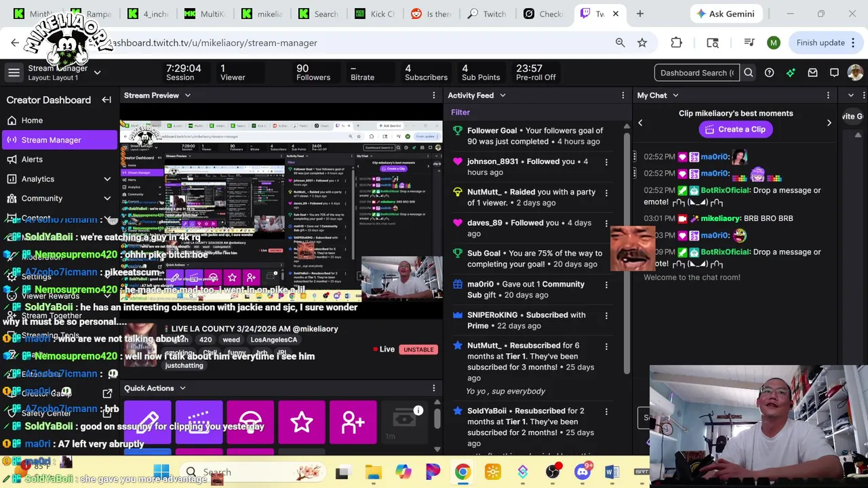Switch to the Search browser tab

[x=319, y=14]
